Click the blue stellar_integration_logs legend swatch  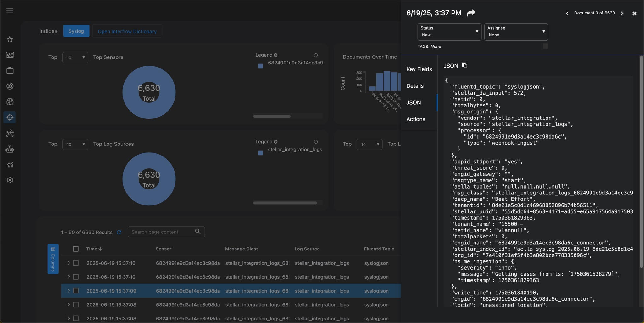260,153
